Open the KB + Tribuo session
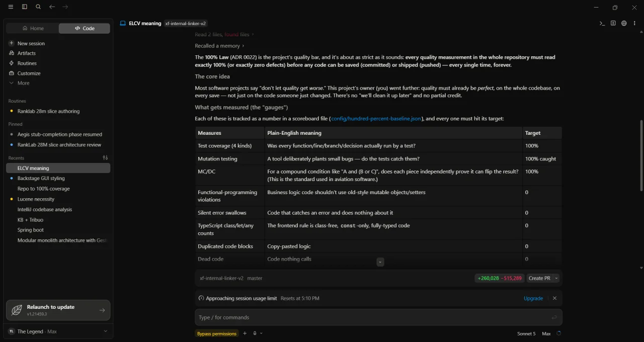The width and height of the screenshot is (644, 342). coord(30,220)
